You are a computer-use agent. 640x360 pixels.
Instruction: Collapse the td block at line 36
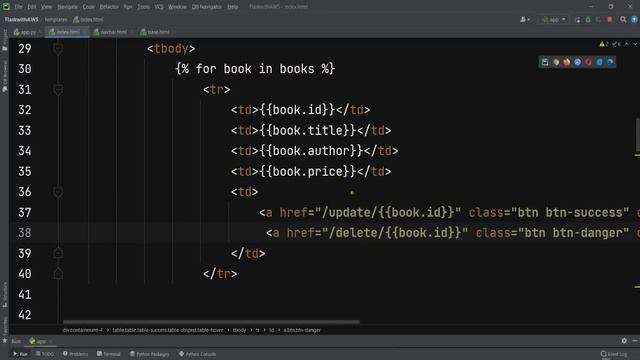click(58, 192)
